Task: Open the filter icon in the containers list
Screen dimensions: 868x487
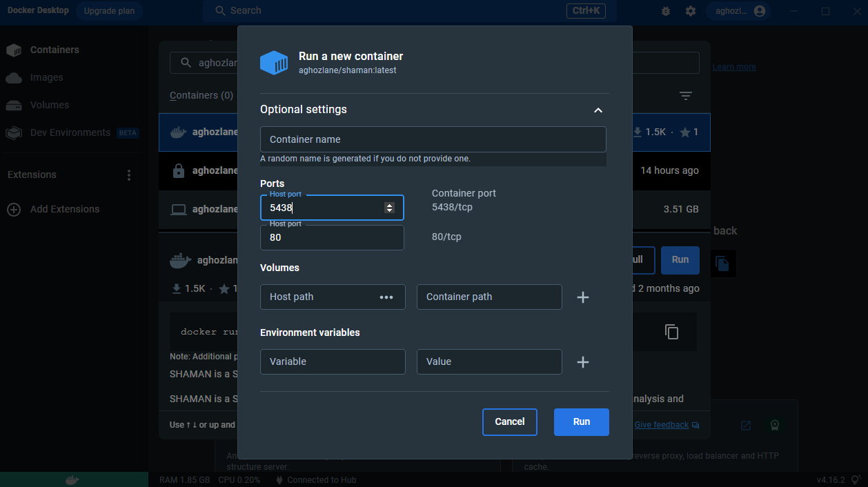Action: [685, 96]
